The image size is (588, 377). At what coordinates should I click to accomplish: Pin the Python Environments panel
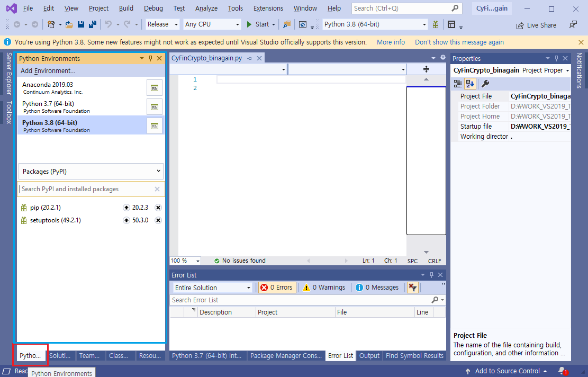[x=150, y=58]
